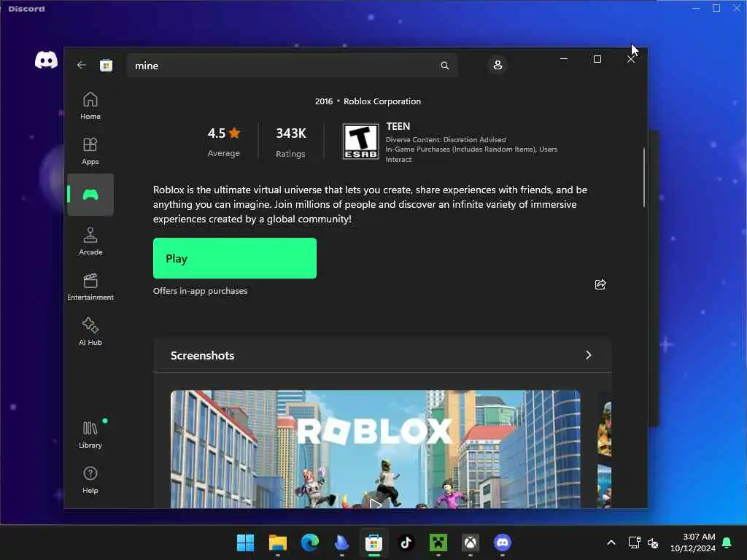Open the Xbox app from the taskbar

click(471, 542)
